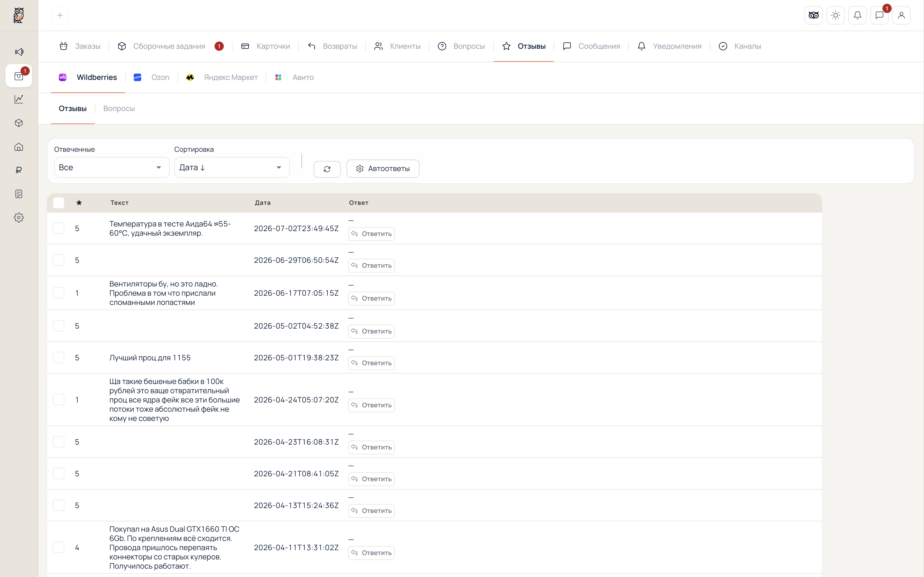Click the refresh reviews icon button
Screen dimensions: 924x577
327,169
